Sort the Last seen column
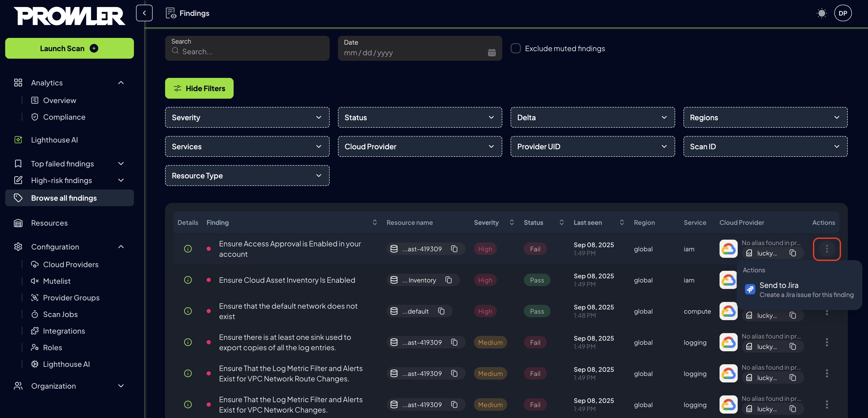 pos(622,223)
